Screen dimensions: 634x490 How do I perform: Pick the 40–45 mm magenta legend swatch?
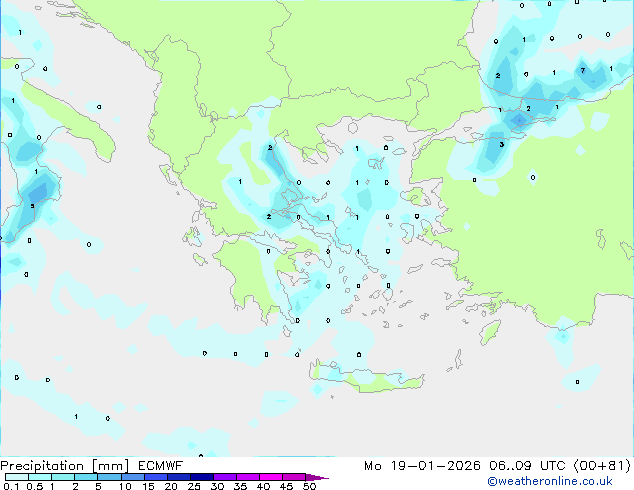(271, 477)
